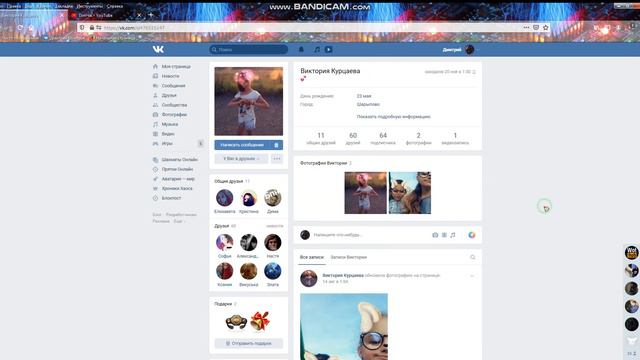Open Блокпост sidebar link

click(x=171, y=198)
